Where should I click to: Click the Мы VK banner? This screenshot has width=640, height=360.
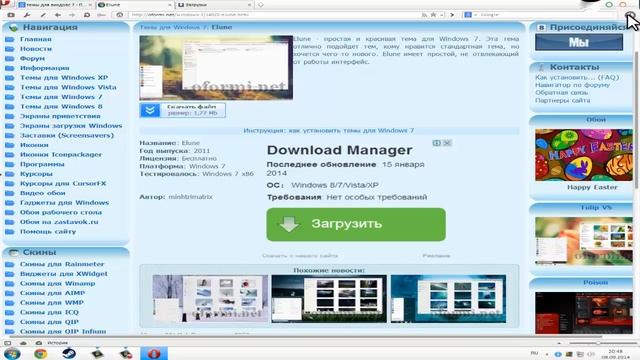click(x=579, y=42)
